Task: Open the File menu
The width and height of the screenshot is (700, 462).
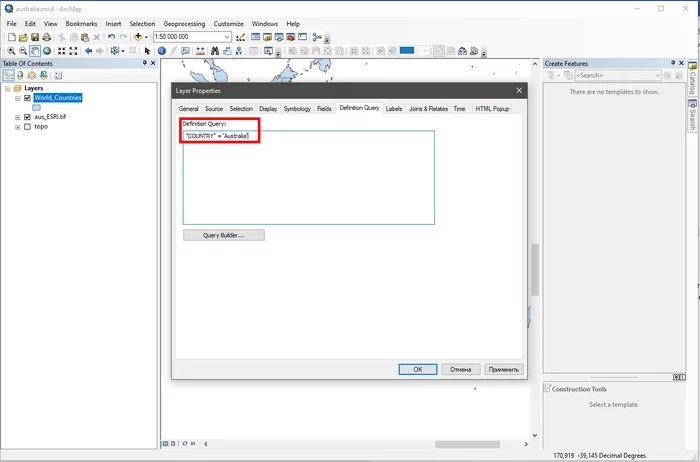Action: tap(12, 24)
